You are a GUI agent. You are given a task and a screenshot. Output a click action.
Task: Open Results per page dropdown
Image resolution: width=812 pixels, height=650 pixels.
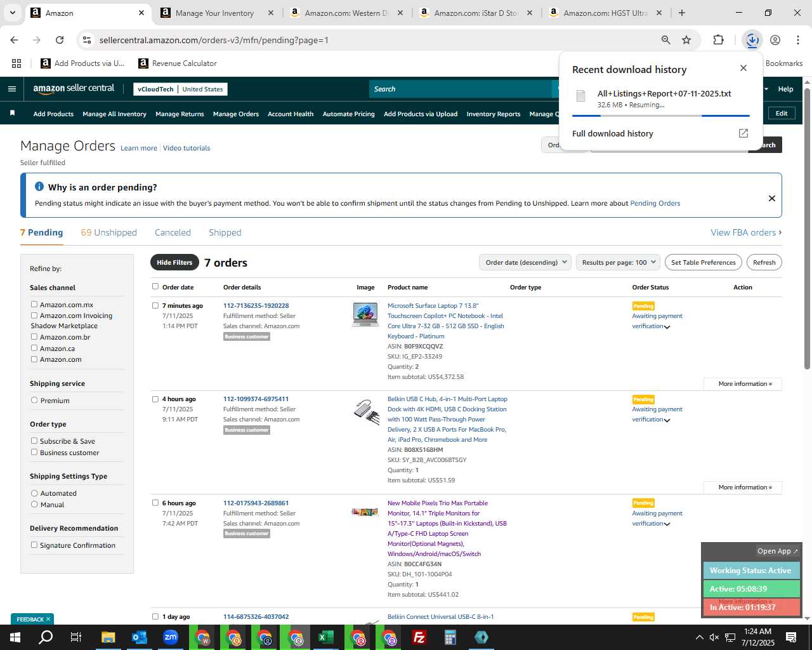pos(619,262)
